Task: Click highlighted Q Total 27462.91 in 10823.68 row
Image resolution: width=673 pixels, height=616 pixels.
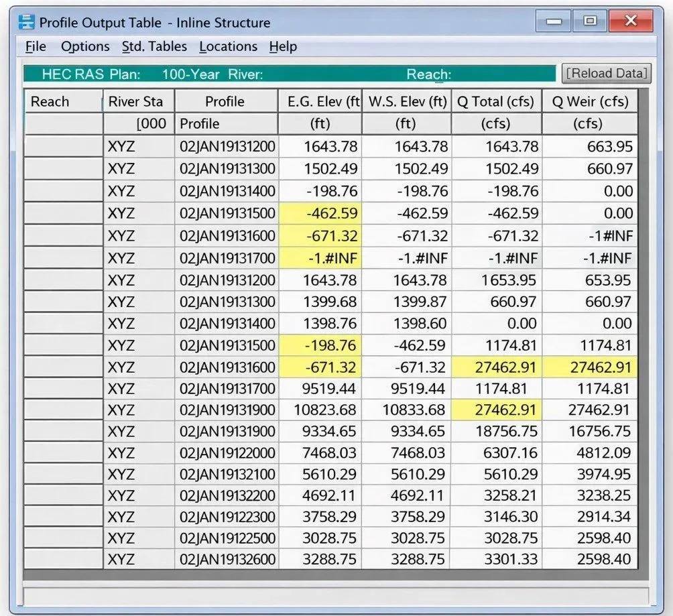Action: 496,410
